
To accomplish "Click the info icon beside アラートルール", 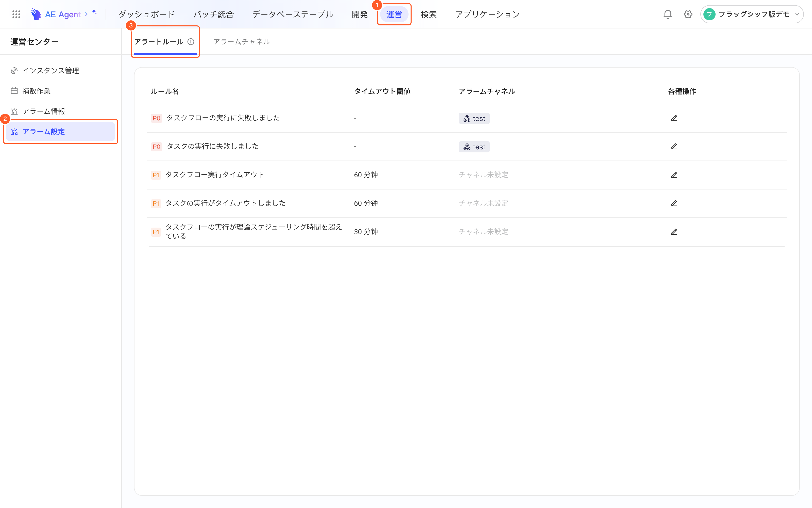I will (x=191, y=42).
